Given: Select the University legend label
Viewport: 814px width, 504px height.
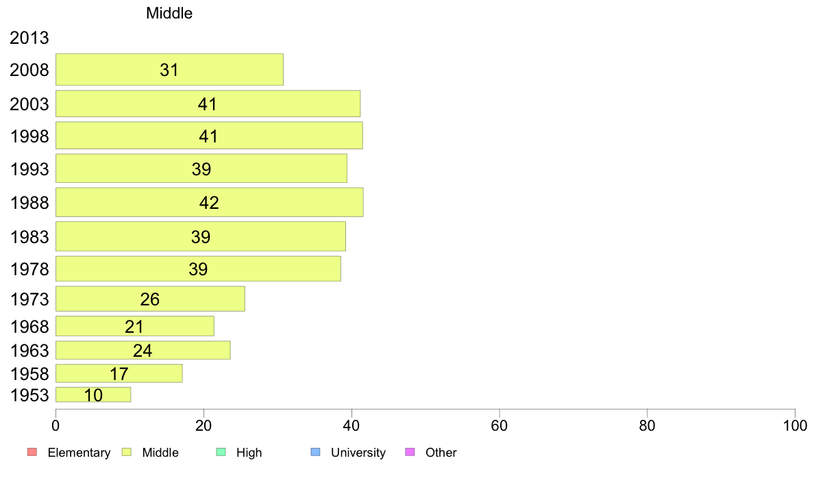Looking at the screenshot, I should (x=358, y=453).
